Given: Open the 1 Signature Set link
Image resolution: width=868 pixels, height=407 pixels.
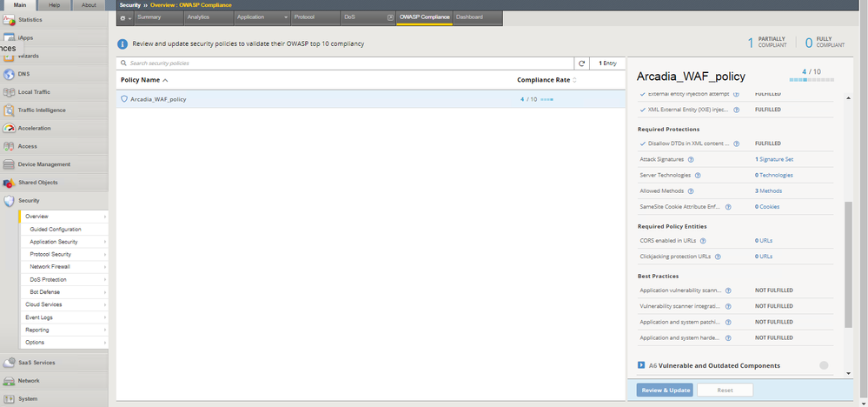Looking at the screenshot, I should [774, 159].
